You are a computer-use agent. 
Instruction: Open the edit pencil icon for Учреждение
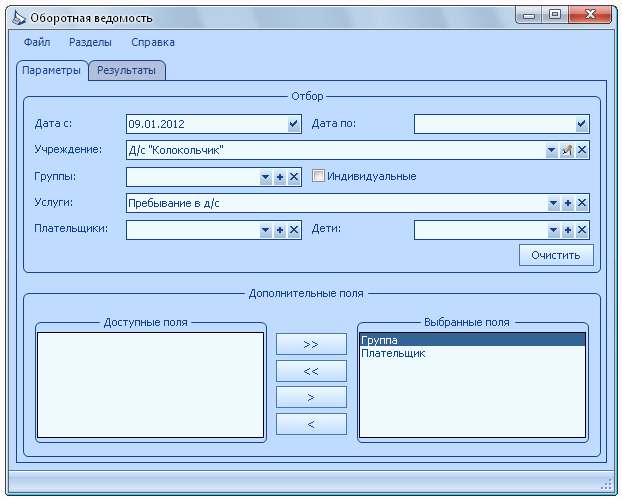coord(566,150)
